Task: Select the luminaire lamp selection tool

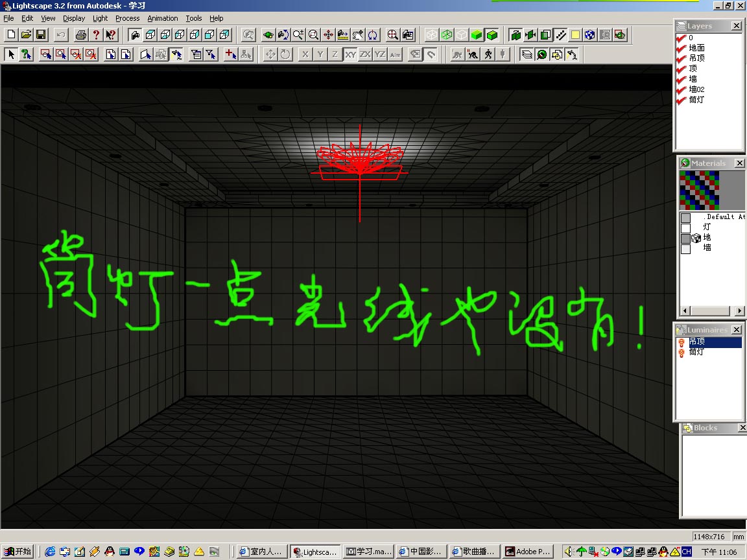Action: click(x=176, y=54)
